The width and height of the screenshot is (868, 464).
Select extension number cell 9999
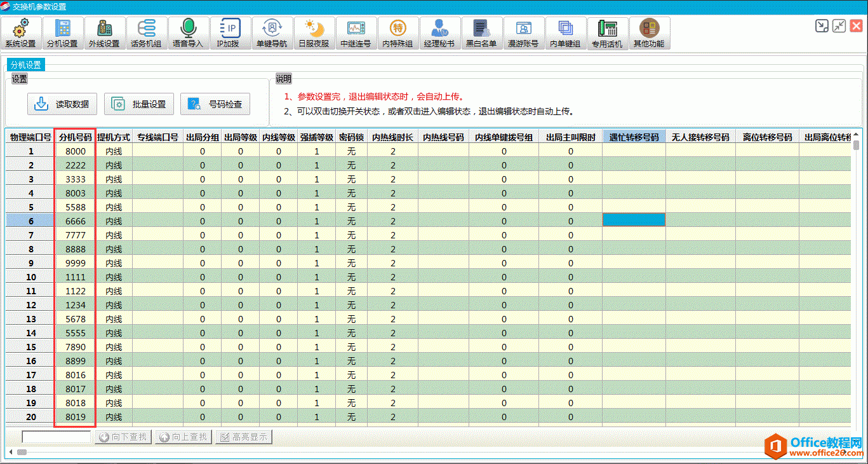click(76, 263)
